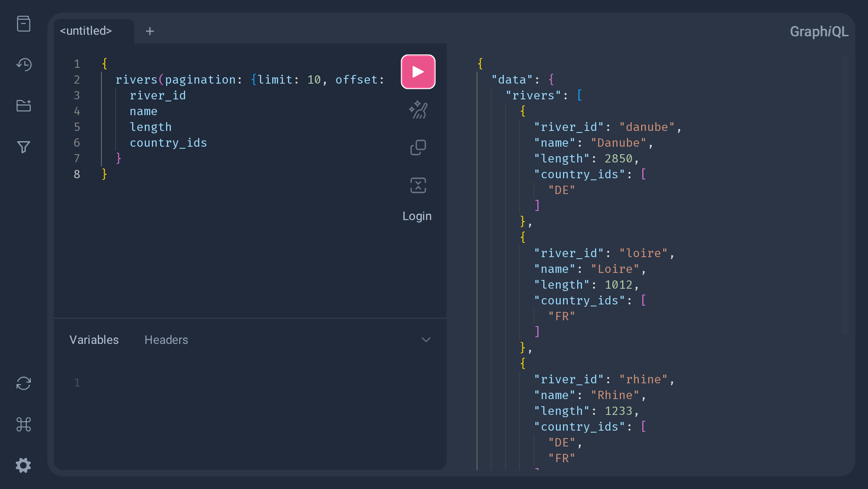The height and width of the screenshot is (489, 868).
Task: Merge fragments using the merge icon
Action: tap(418, 185)
